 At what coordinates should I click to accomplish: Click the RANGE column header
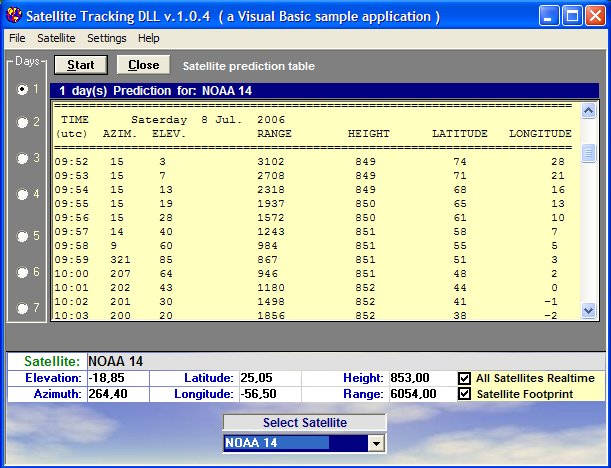(274, 134)
